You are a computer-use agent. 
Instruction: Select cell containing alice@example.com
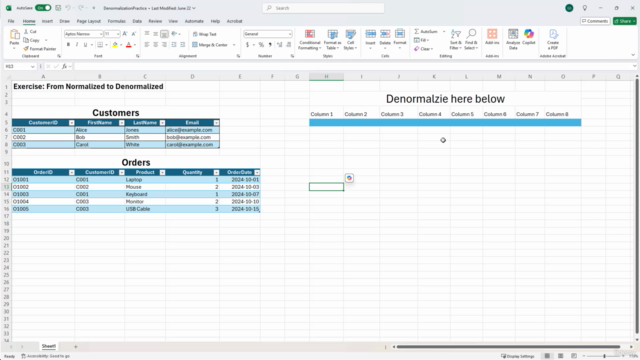coord(192,130)
